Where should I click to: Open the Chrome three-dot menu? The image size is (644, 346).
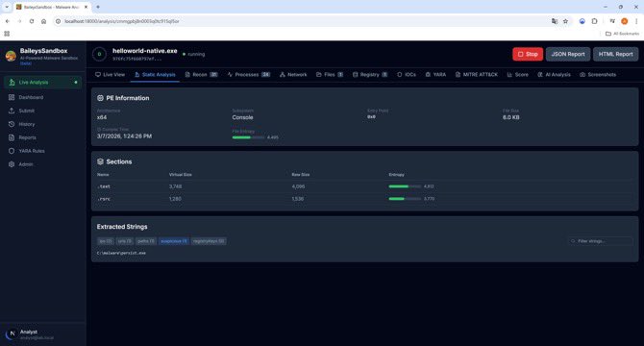[x=636, y=21]
